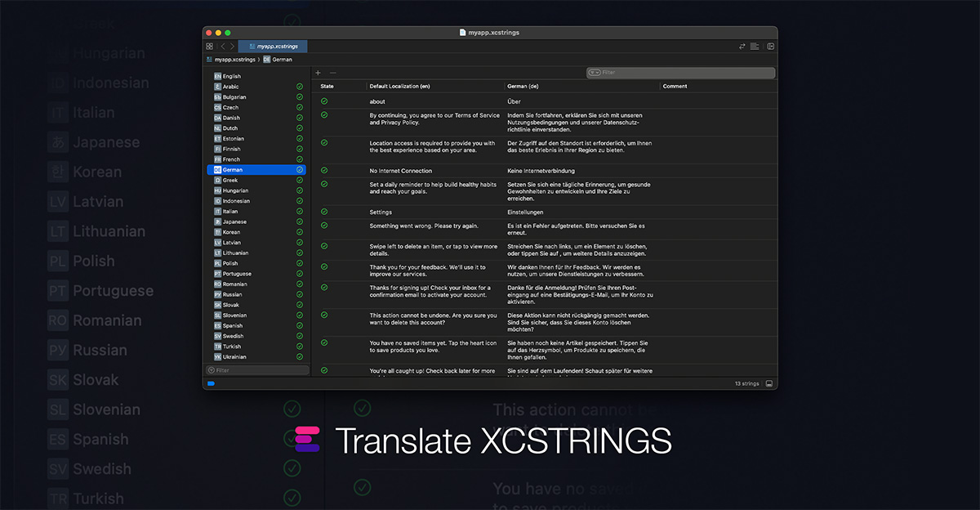The image size is (980, 510).
Task: Open the filter options dropdown in the table filter
Action: pyautogui.click(x=595, y=73)
